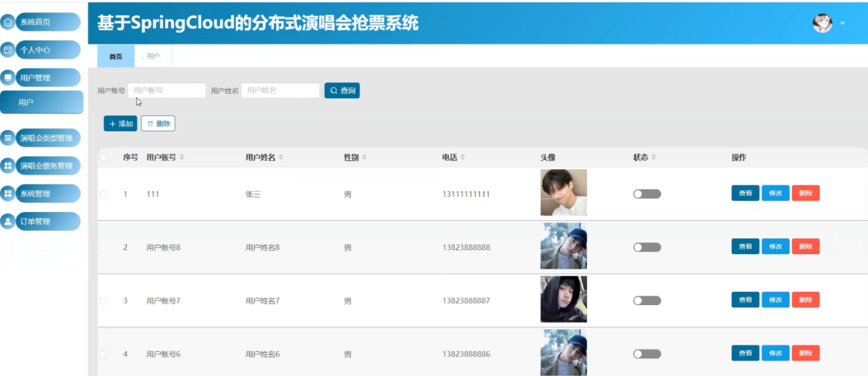This screenshot has width=868, height=376.
Task: Click 查看 for 用户账号7
Action: pos(745,300)
